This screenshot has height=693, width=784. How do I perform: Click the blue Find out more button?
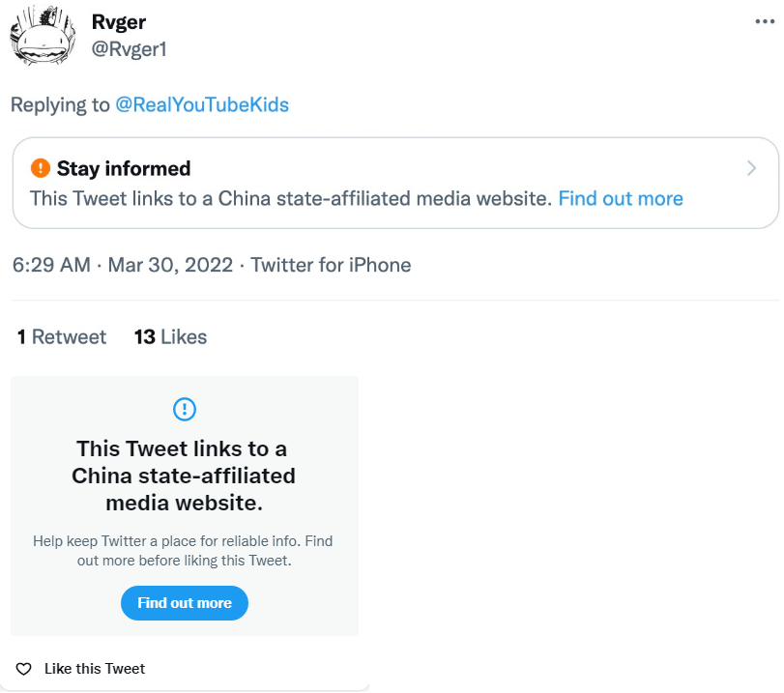coord(184,603)
